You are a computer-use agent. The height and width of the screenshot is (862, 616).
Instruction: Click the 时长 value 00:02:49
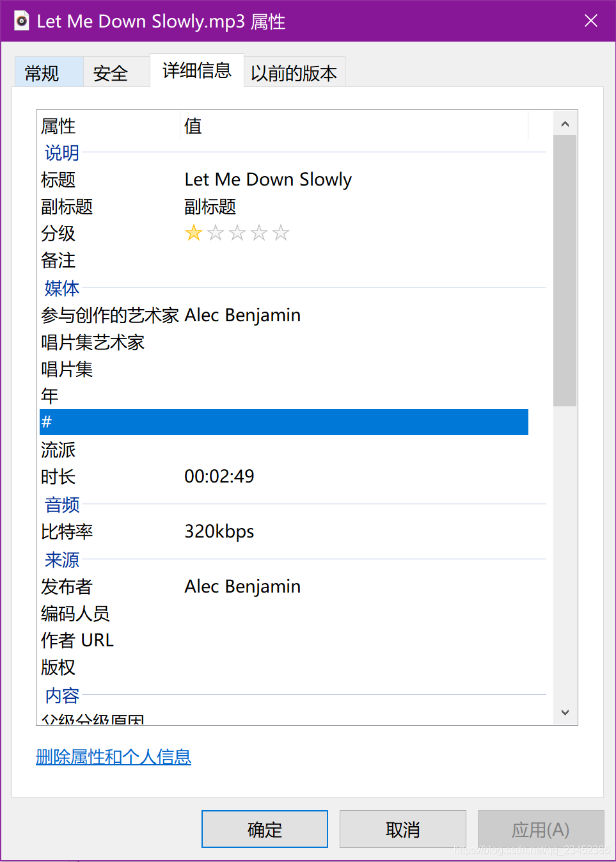(219, 476)
